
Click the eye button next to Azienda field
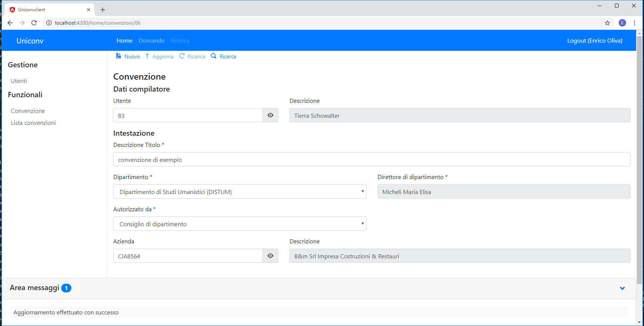click(270, 256)
